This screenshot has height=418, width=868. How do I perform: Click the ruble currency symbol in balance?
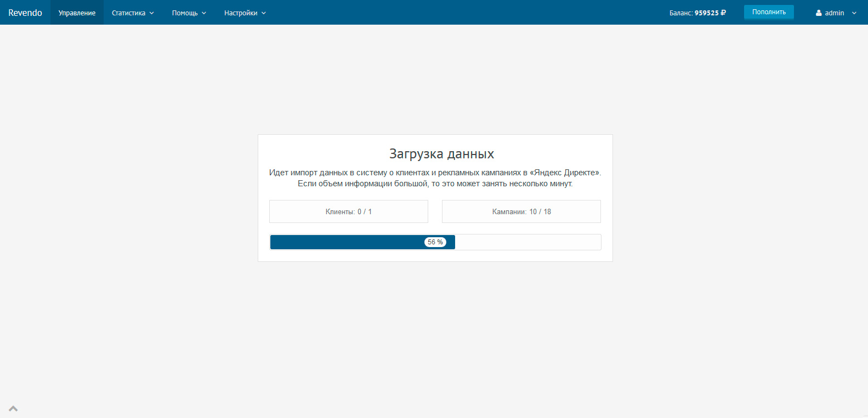click(x=723, y=13)
